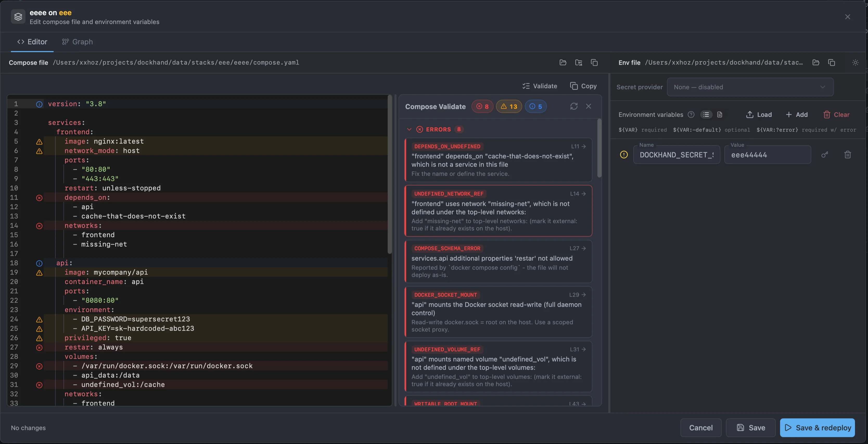Click the info gutter icon on line 1
Image resolution: width=868 pixels, height=444 pixels.
(40, 104)
